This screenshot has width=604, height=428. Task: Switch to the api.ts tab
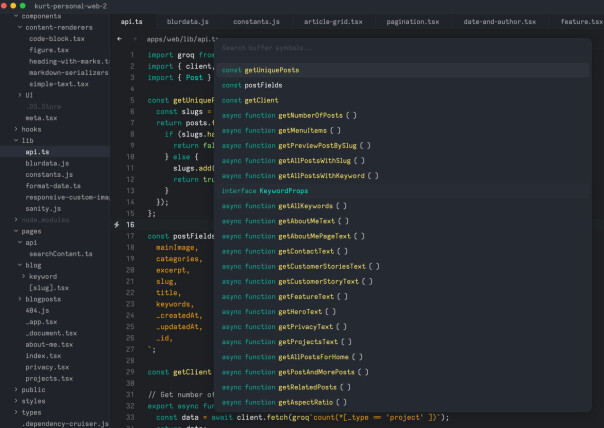click(131, 22)
